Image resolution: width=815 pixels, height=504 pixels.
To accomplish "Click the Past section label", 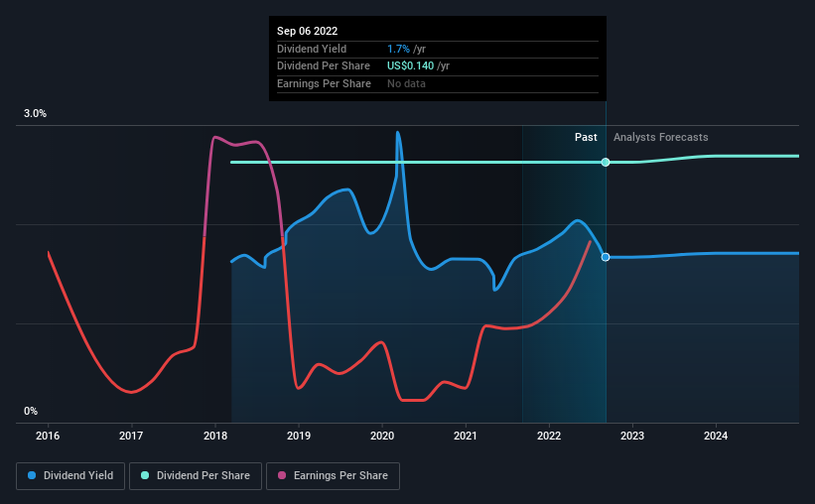I will tap(586, 137).
